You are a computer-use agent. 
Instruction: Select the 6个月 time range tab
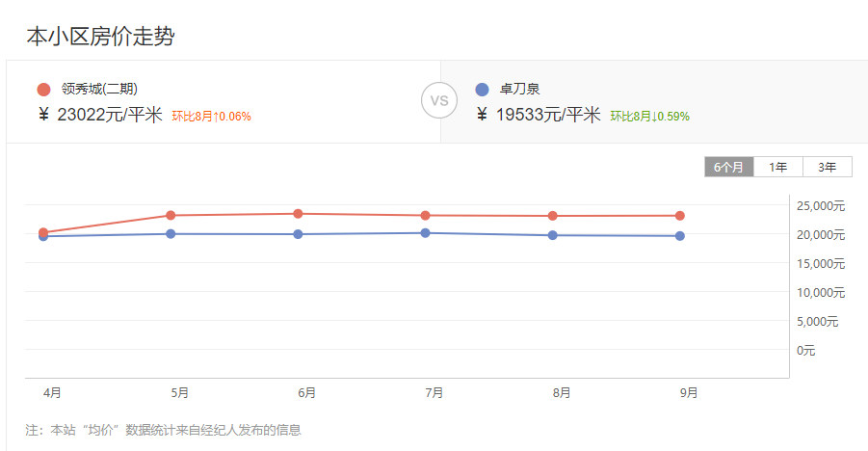click(728, 167)
